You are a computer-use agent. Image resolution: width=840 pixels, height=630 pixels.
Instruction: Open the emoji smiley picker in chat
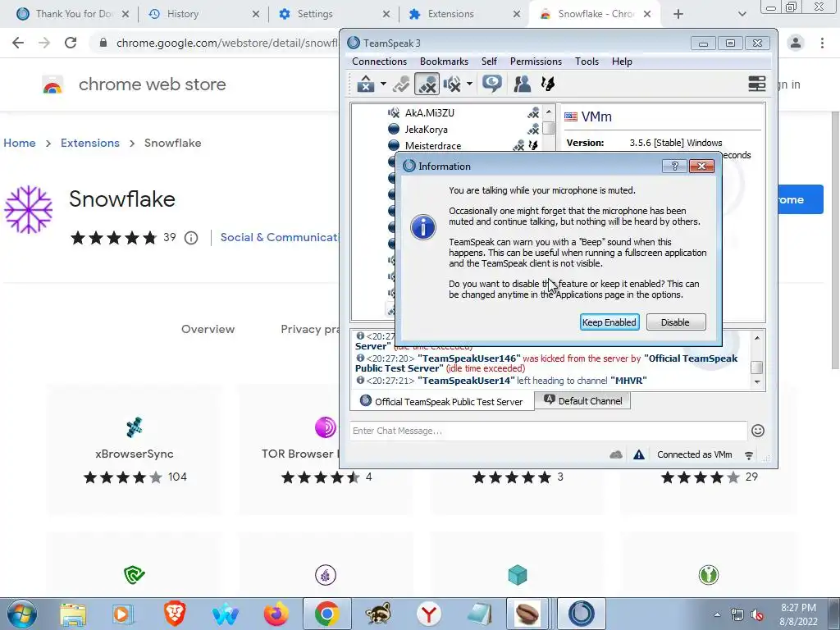pyautogui.click(x=757, y=431)
